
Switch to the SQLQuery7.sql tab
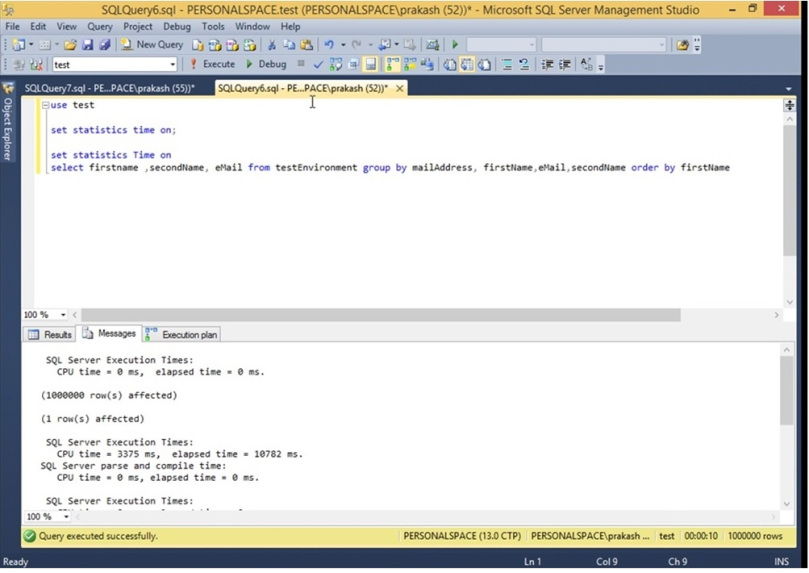click(x=112, y=88)
